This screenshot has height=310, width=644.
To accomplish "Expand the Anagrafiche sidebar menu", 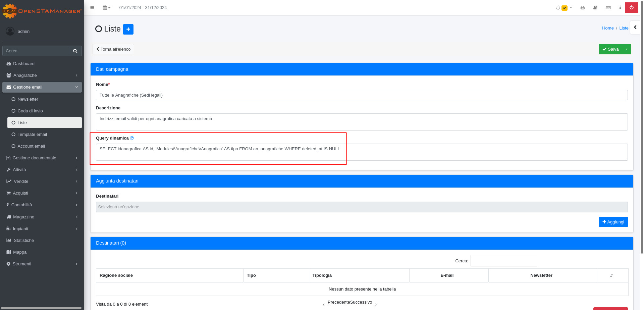I will [x=42, y=75].
